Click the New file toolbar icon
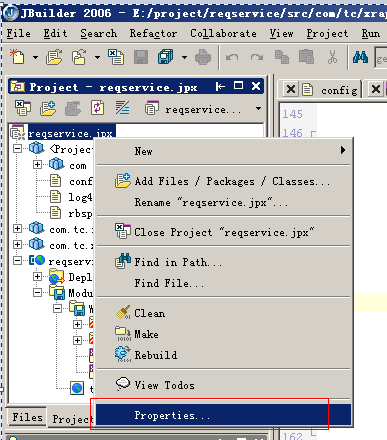Screen dimensions: 387x440 pos(17,57)
